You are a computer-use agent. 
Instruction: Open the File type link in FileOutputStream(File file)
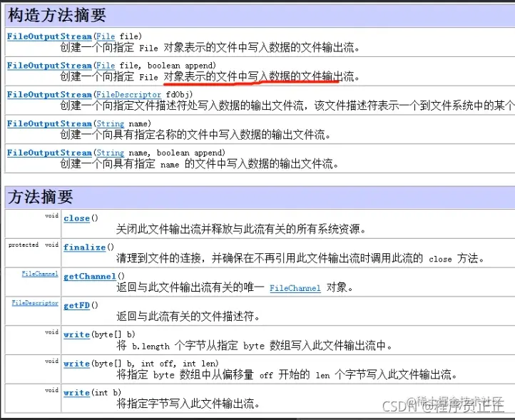[x=106, y=36]
